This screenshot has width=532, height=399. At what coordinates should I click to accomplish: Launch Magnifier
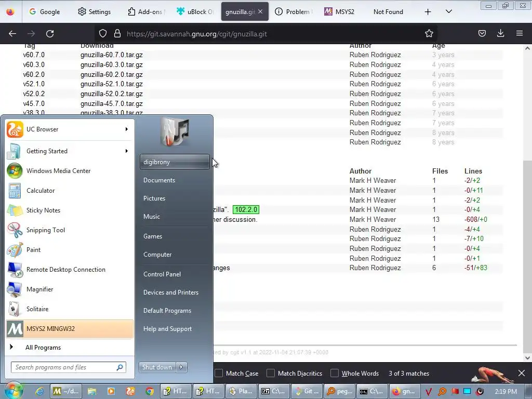pos(70,289)
